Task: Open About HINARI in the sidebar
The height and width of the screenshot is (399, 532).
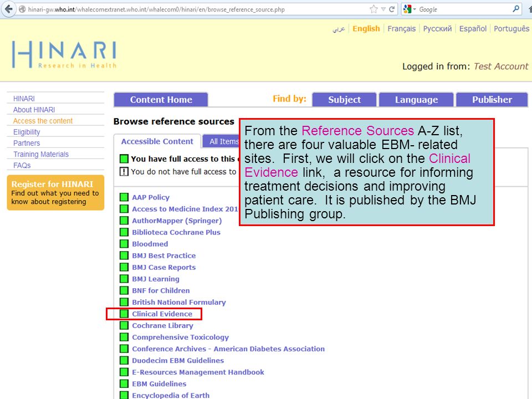Action: (34, 110)
